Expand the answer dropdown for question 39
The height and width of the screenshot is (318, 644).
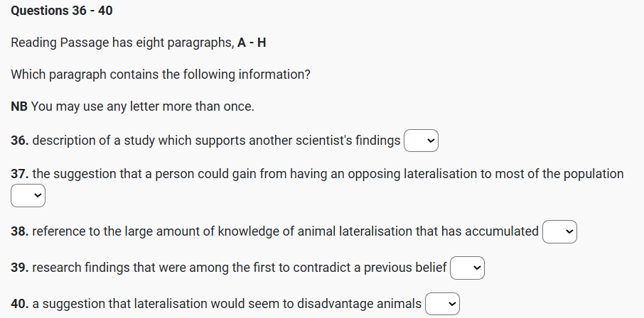coord(468,268)
